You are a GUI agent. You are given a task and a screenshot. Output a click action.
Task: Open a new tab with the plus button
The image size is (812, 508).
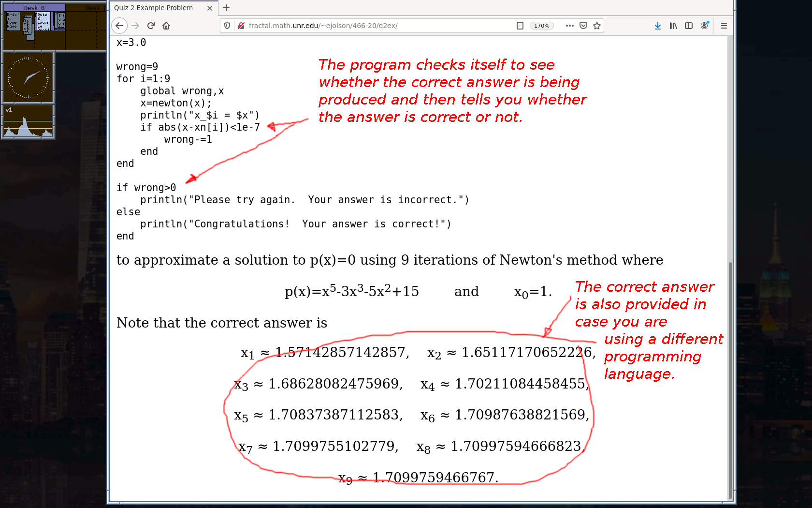(x=226, y=8)
